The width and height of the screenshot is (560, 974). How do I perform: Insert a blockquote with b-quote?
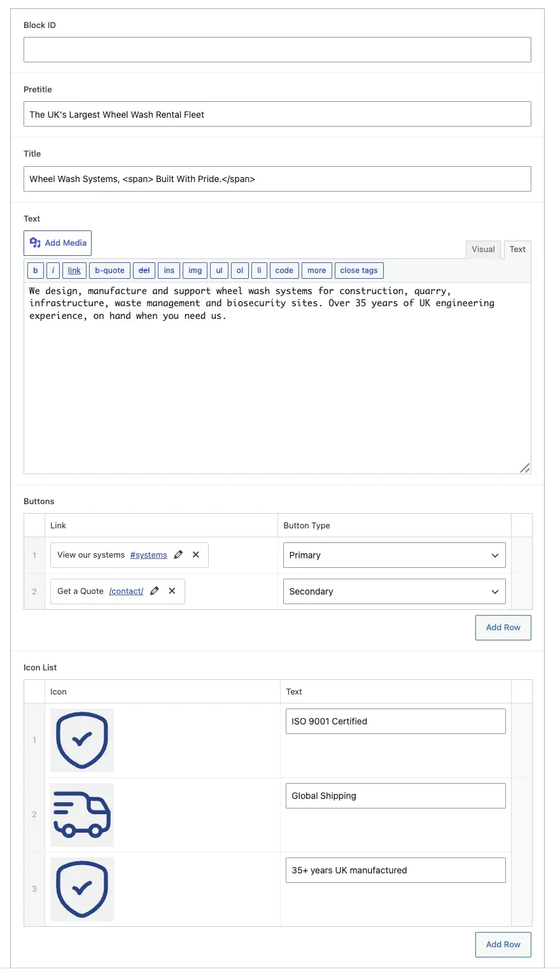point(109,271)
